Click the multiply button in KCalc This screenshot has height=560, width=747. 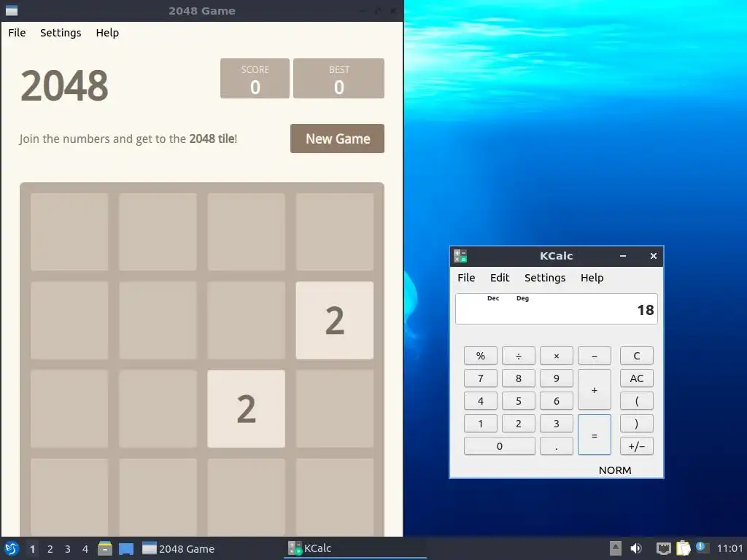pos(557,356)
